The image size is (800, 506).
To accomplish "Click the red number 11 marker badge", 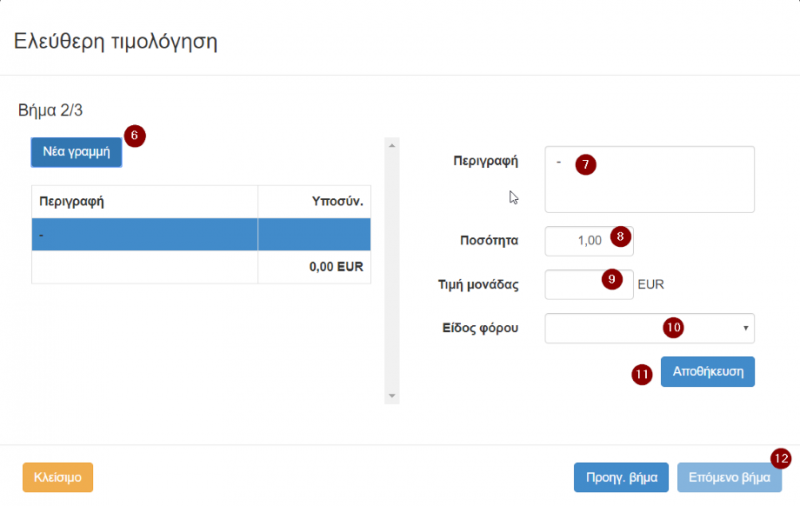I will coord(641,374).
